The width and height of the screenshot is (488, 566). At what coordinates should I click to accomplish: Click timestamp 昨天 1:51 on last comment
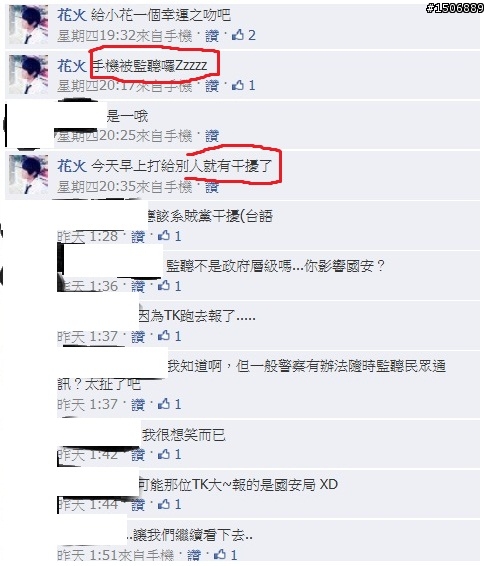(x=89, y=555)
